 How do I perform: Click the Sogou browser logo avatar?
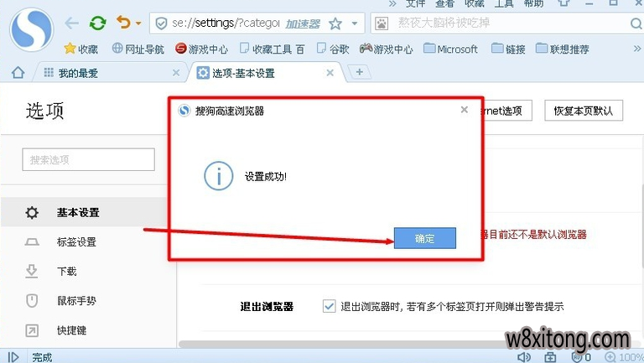point(32,29)
